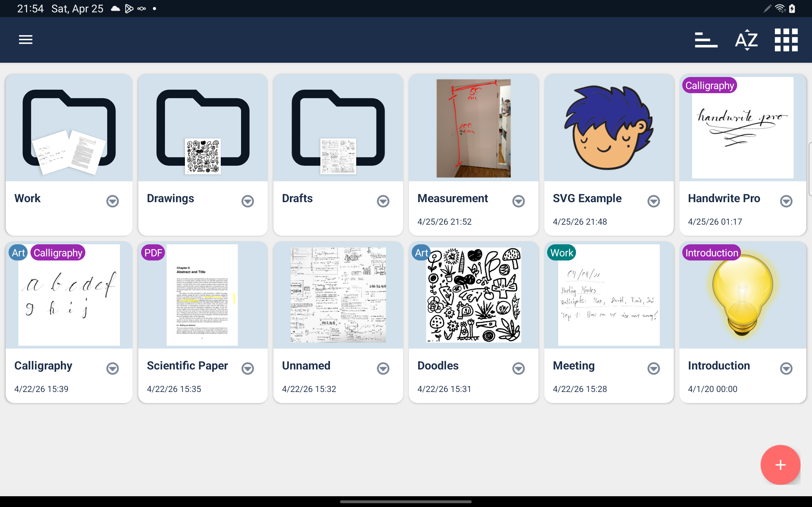Click the sort order bars icon

pyautogui.click(x=706, y=40)
